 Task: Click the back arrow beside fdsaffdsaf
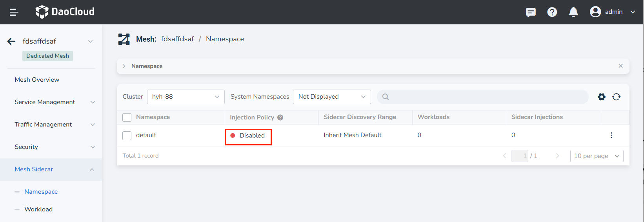(11, 41)
